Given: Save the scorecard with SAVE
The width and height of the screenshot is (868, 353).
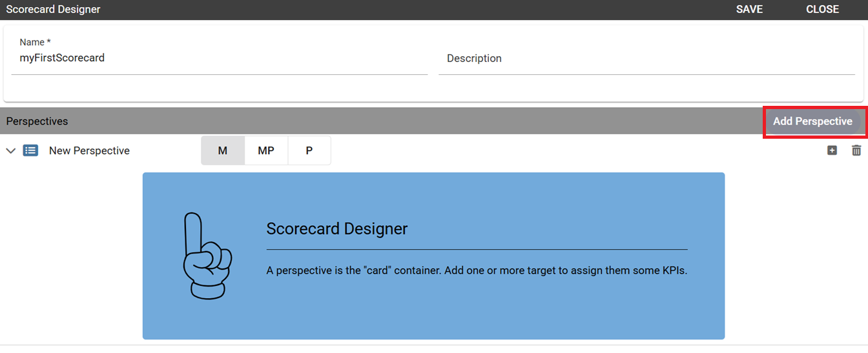Looking at the screenshot, I should click(x=749, y=10).
